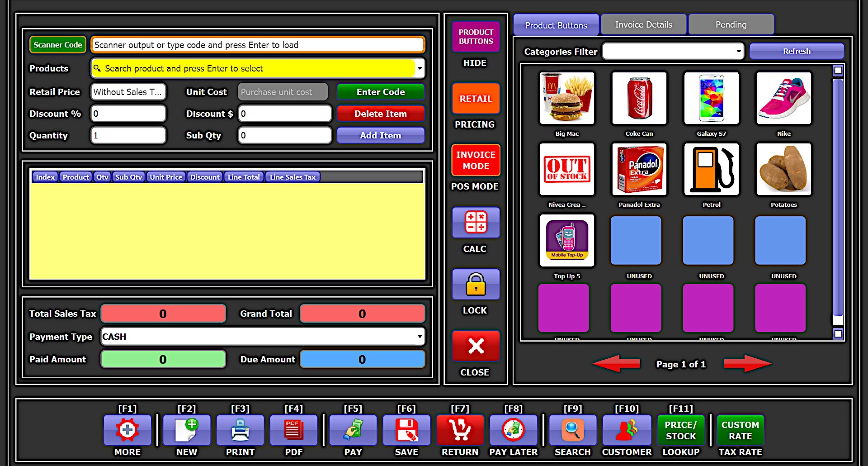Set CUSTOM RATE tax rate

pos(740,430)
